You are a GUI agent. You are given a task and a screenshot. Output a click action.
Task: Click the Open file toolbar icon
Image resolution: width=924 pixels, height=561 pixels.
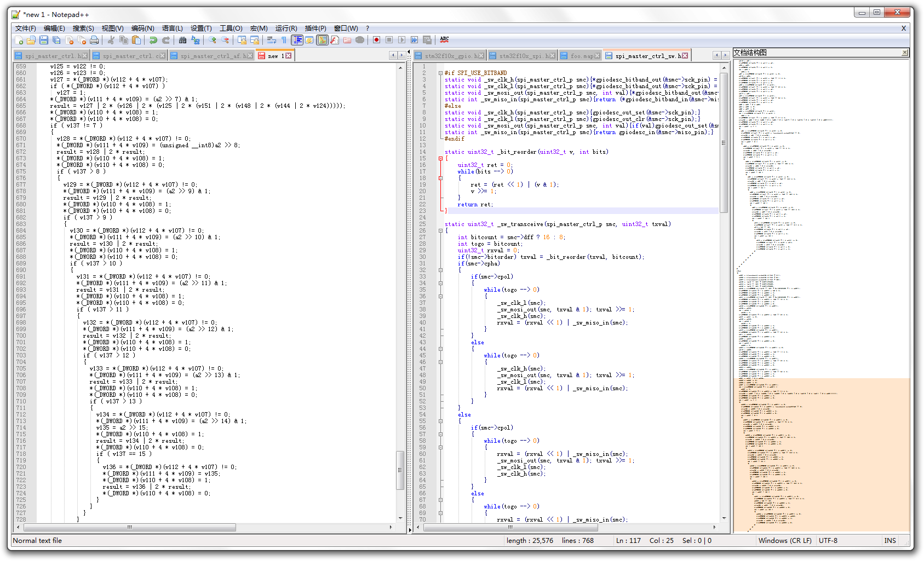(x=31, y=40)
